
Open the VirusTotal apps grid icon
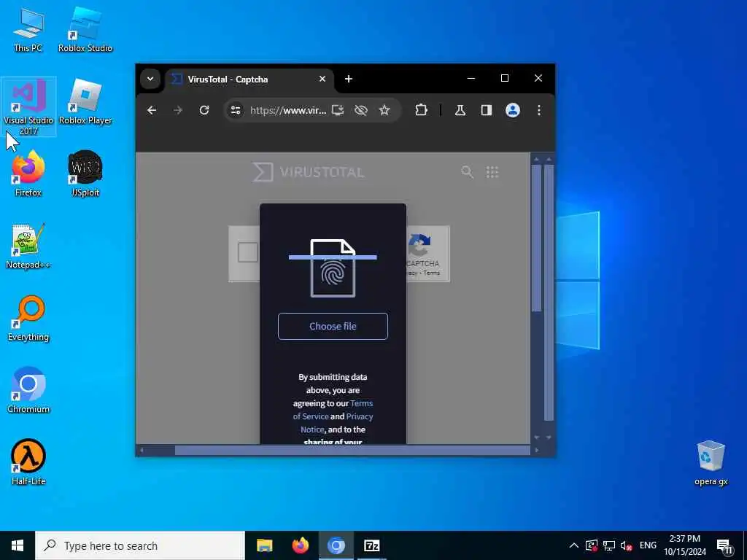coord(492,172)
